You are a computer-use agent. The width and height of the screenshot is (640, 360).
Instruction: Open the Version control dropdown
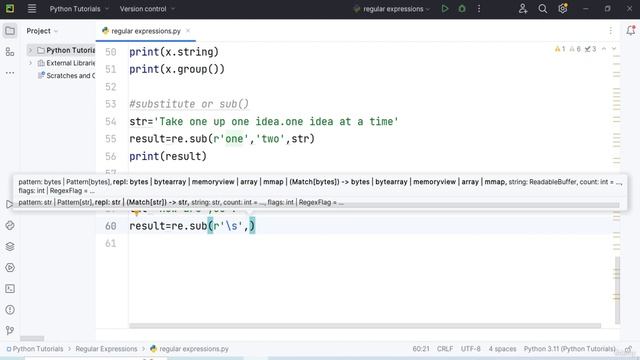[147, 9]
